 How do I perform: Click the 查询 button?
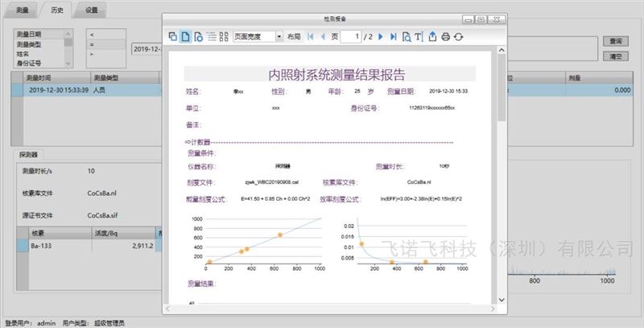615,40
